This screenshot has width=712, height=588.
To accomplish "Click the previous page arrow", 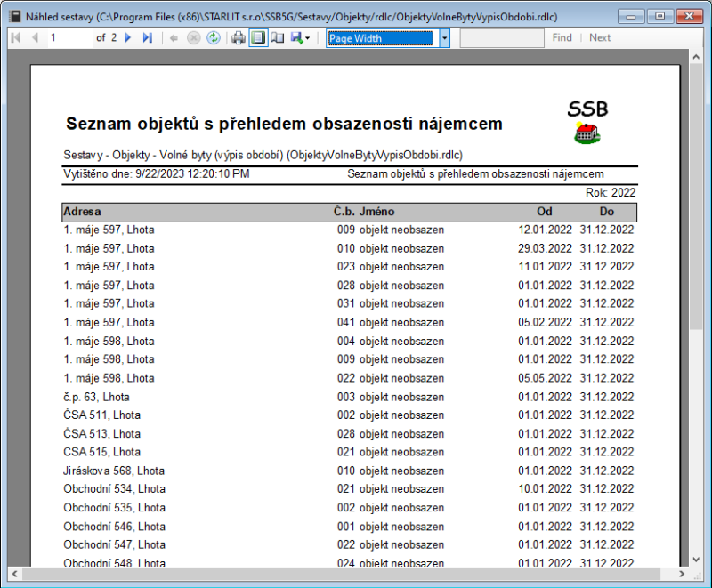I will click(x=33, y=37).
